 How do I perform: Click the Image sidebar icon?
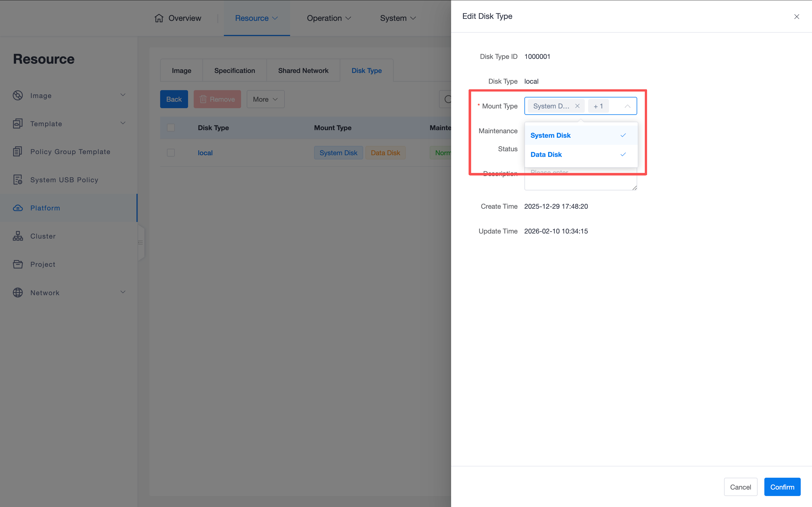point(18,95)
